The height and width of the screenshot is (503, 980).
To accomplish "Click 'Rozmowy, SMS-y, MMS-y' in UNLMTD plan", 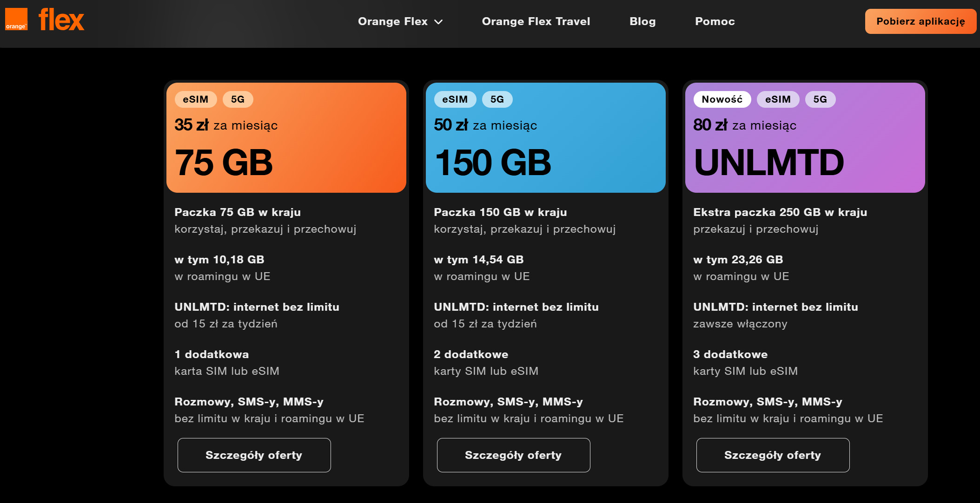I will [768, 402].
